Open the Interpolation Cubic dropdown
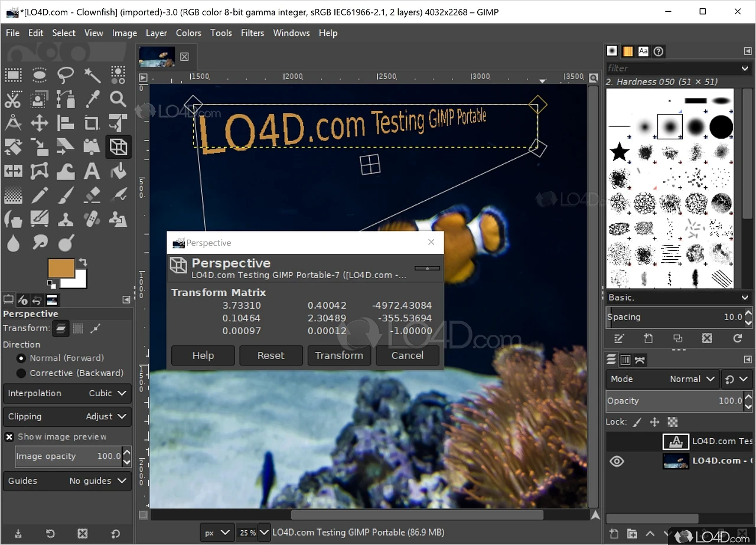 pos(67,393)
